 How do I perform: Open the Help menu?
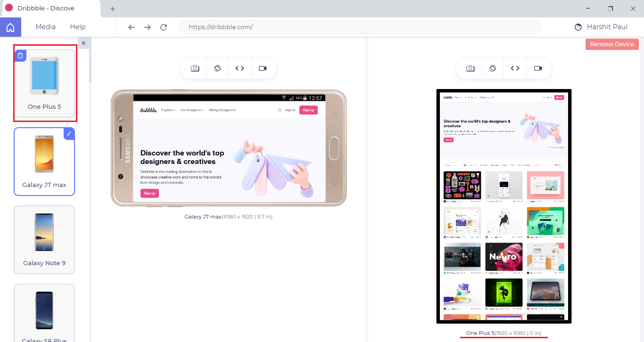pyautogui.click(x=78, y=27)
